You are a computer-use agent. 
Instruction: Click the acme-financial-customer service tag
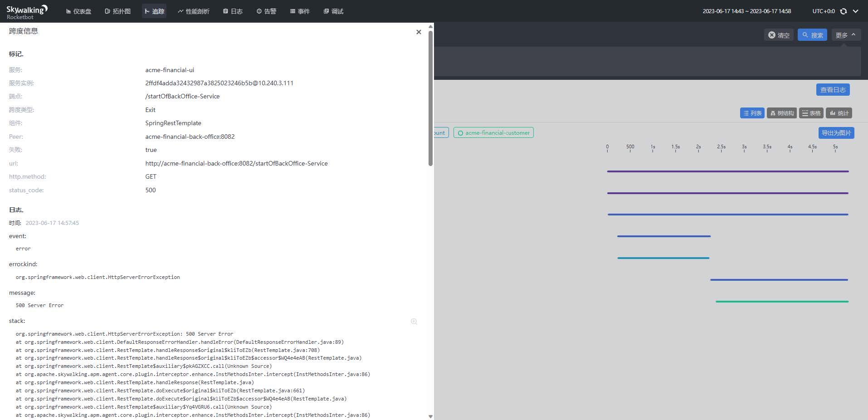pos(493,133)
